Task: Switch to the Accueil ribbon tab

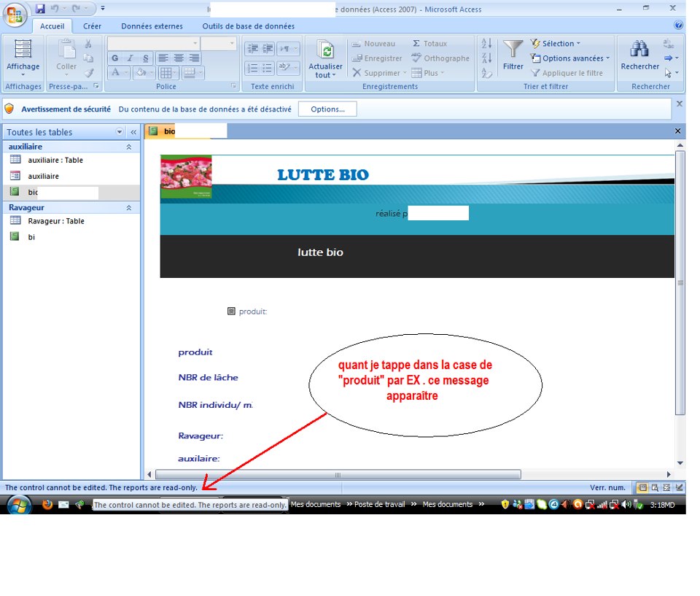Action: tap(52, 26)
